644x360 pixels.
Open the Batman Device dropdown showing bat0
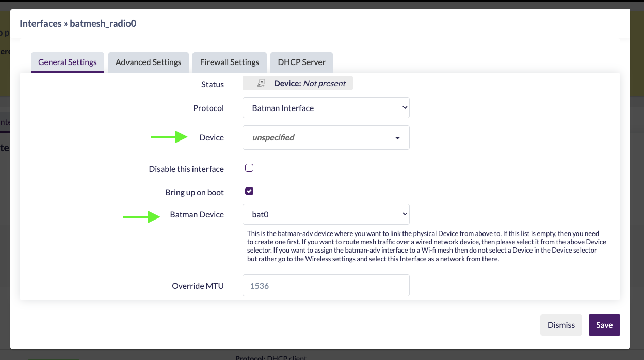326,214
